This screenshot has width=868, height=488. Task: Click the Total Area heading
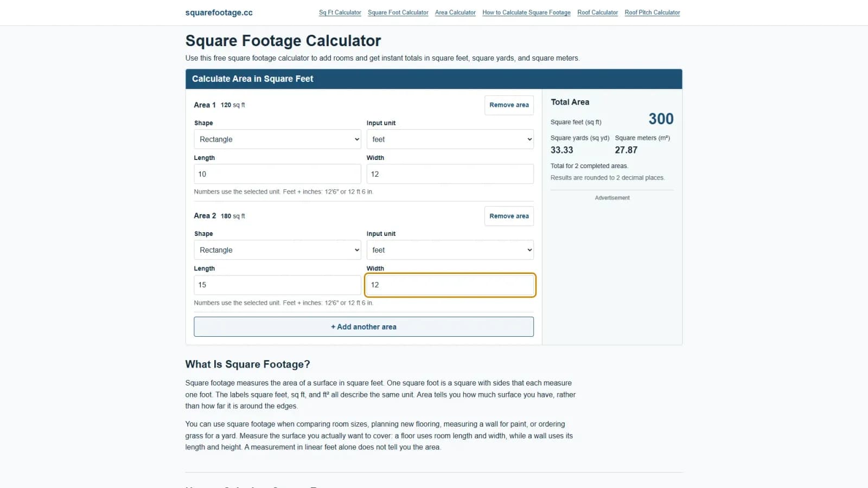(570, 102)
